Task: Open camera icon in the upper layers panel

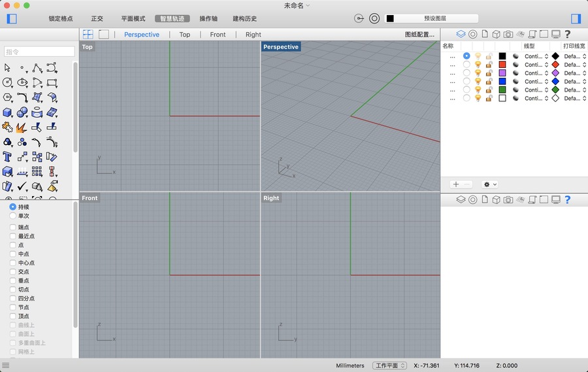Action: click(x=508, y=34)
